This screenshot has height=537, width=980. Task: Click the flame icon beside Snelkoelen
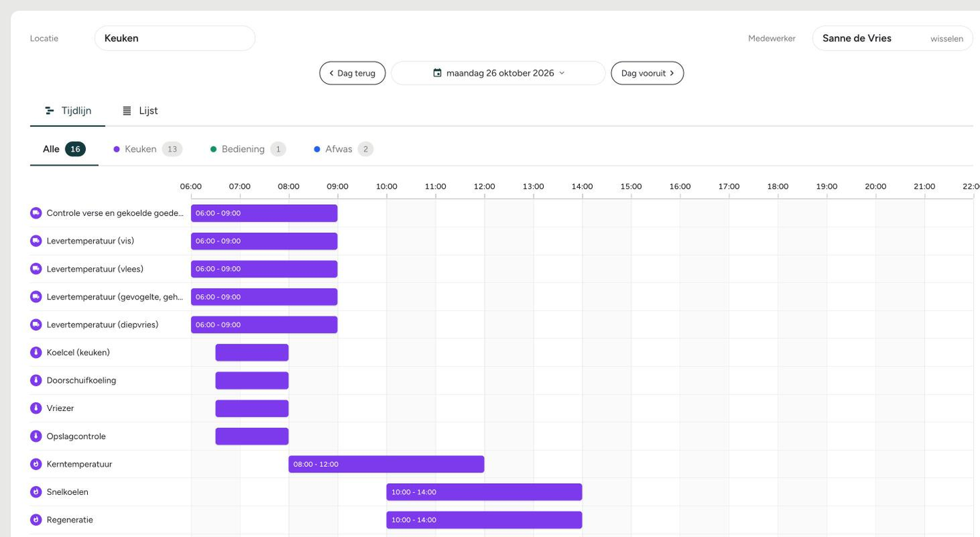tap(36, 492)
